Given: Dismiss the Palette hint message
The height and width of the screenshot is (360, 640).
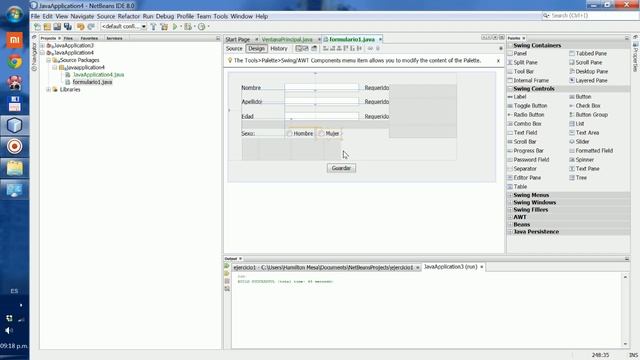Looking at the screenshot, I should [498, 61].
